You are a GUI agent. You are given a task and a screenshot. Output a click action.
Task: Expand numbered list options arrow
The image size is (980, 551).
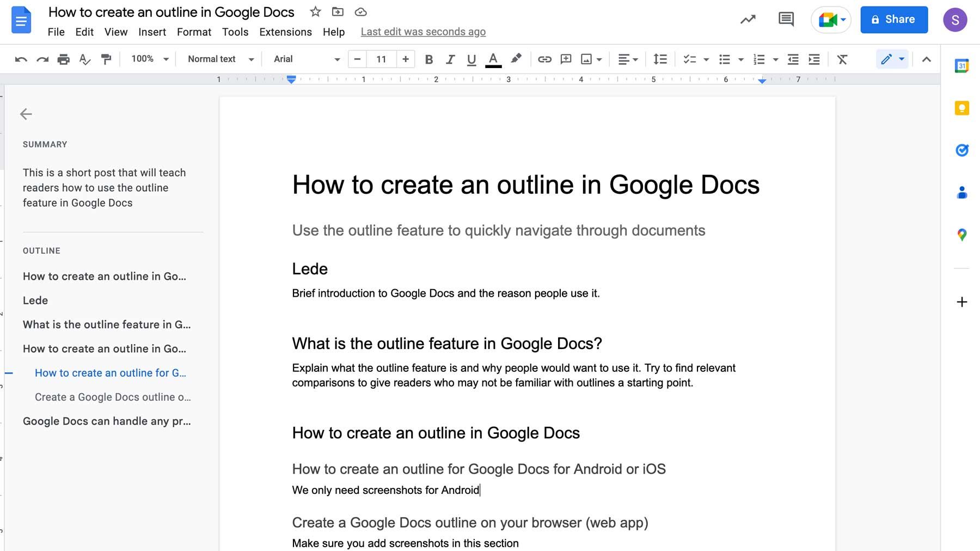pyautogui.click(x=775, y=59)
